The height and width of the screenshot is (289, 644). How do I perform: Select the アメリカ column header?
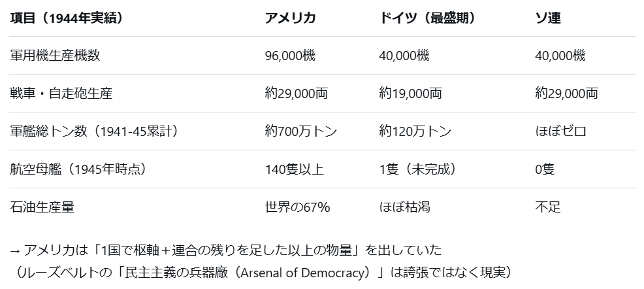[291, 18]
